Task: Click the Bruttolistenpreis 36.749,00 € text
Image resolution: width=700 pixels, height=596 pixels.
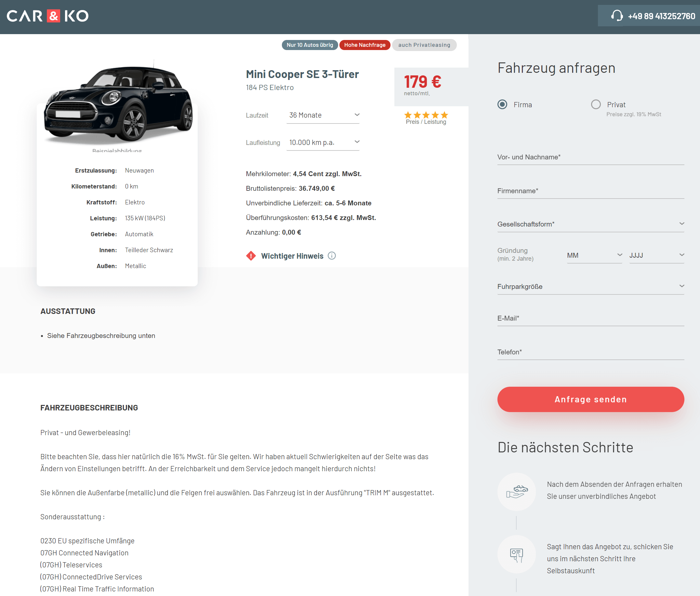Action: (290, 188)
